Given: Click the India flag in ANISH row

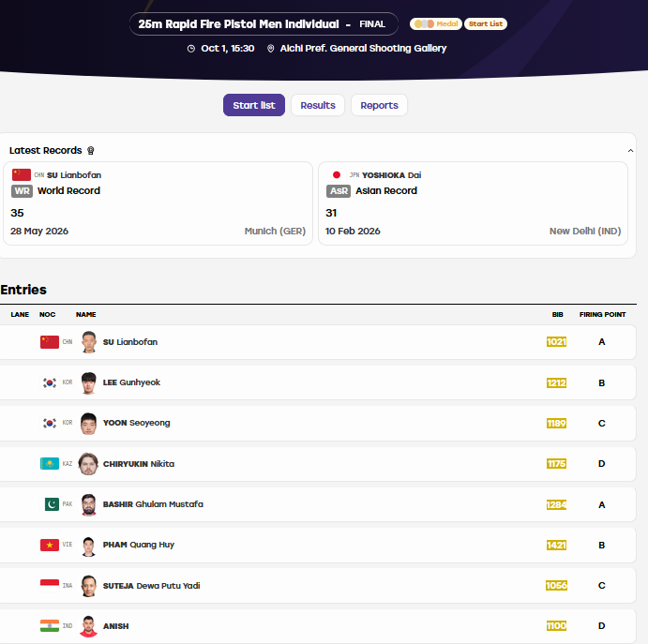Looking at the screenshot, I should click(x=50, y=626).
